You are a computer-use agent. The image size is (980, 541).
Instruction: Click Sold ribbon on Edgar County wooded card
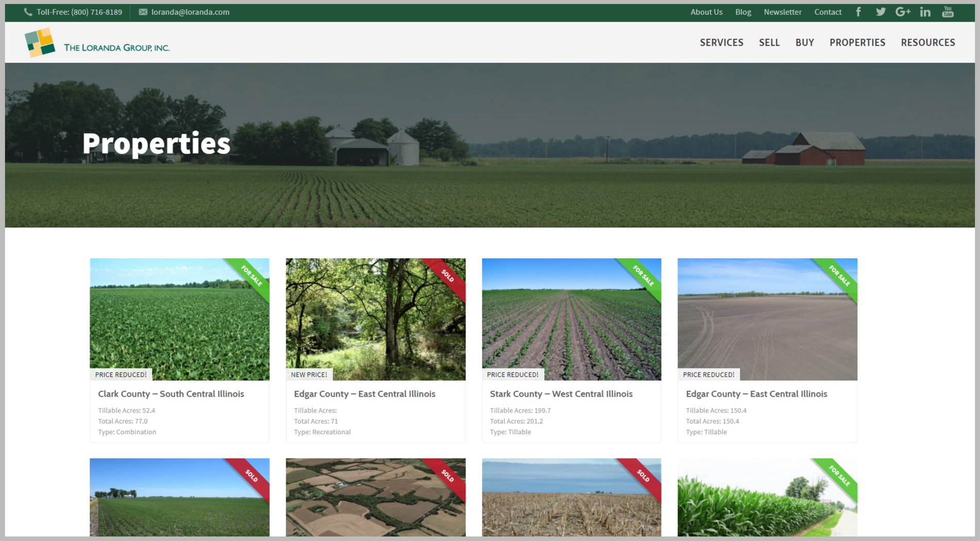pos(448,276)
